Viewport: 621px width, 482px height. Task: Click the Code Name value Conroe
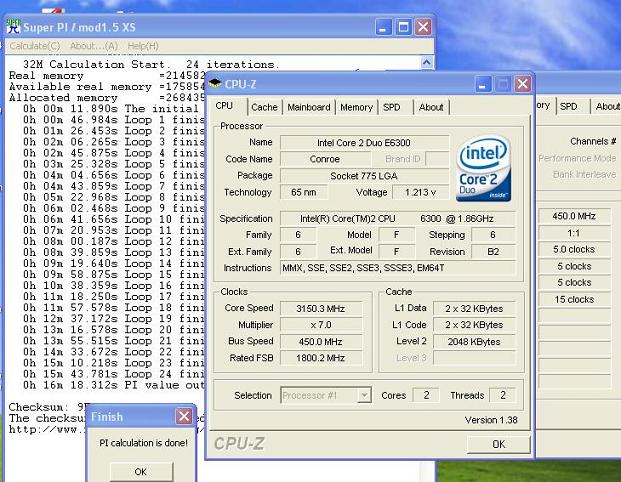click(x=325, y=159)
